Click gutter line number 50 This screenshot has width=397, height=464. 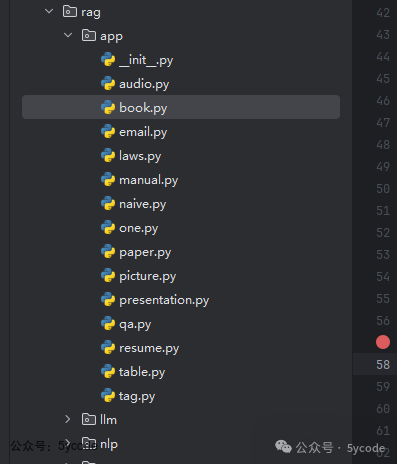[383, 189]
